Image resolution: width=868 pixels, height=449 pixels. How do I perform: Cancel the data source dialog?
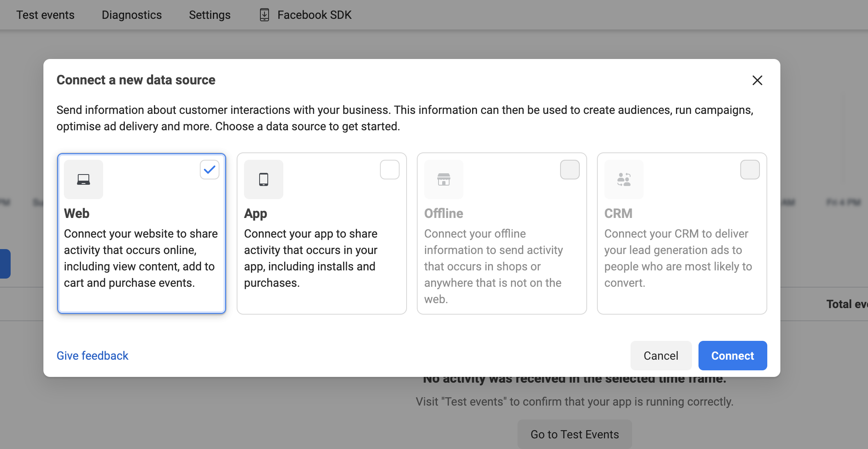tap(661, 356)
